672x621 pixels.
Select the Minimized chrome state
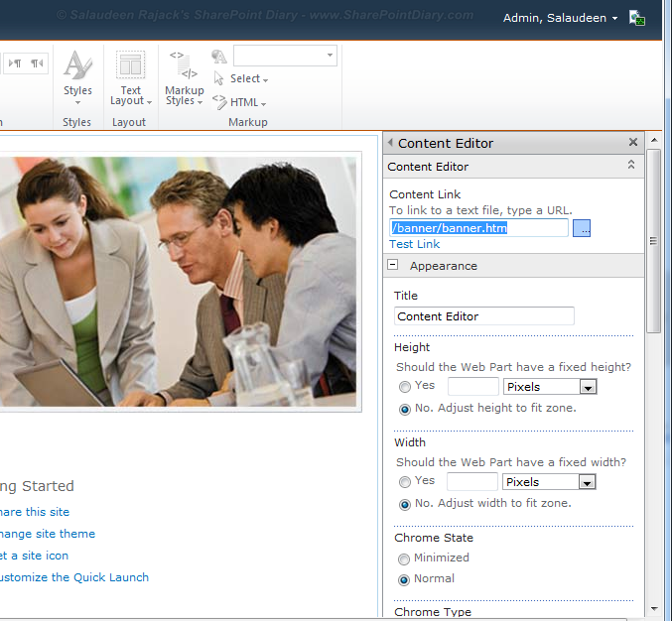tap(404, 559)
